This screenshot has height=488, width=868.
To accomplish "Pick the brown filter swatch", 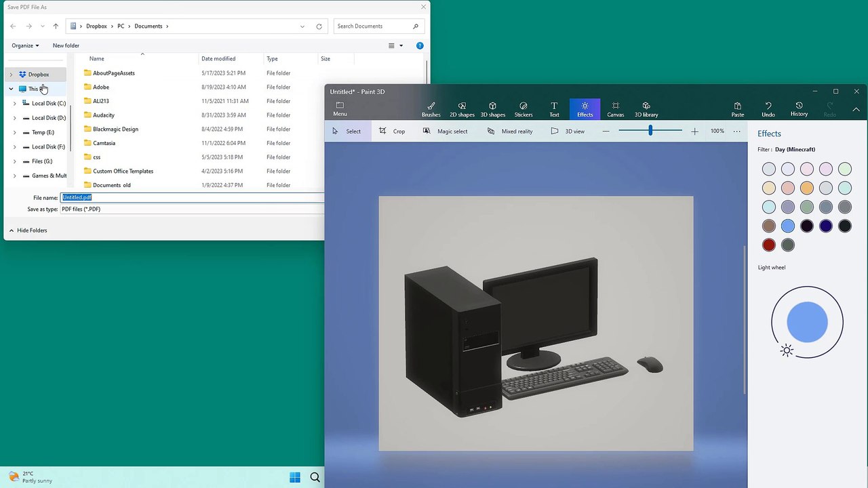I will (x=768, y=226).
